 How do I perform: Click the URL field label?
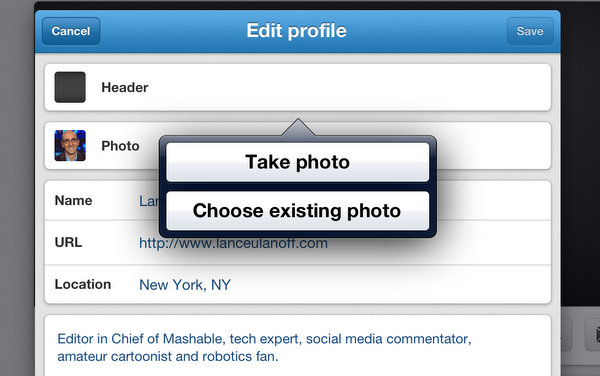(68, 242)
